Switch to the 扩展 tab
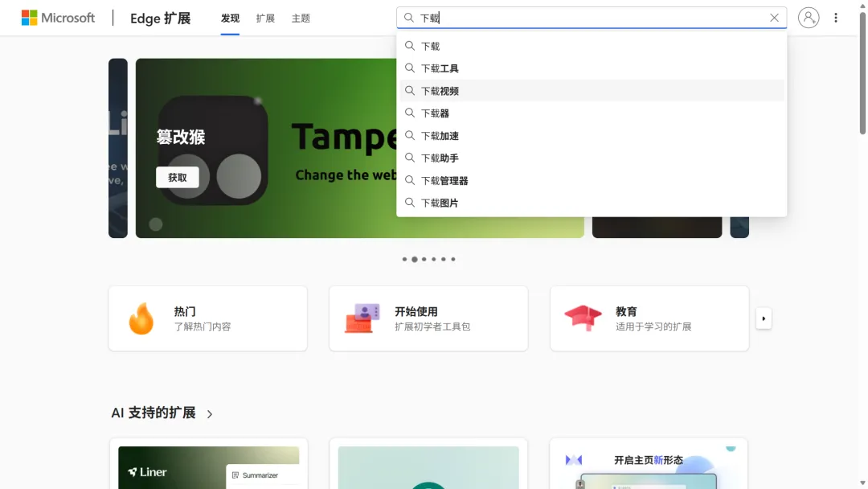The image size is (868, 489). tap(265, 18)
